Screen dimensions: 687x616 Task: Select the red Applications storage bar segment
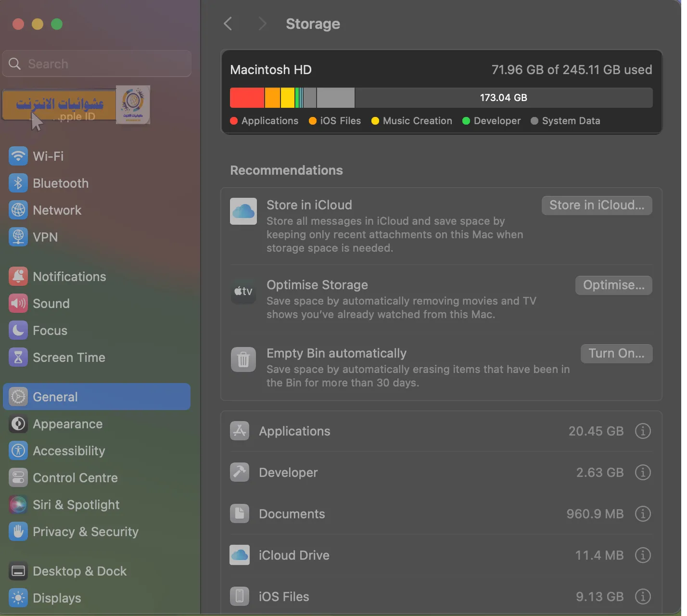click(247, 98)
